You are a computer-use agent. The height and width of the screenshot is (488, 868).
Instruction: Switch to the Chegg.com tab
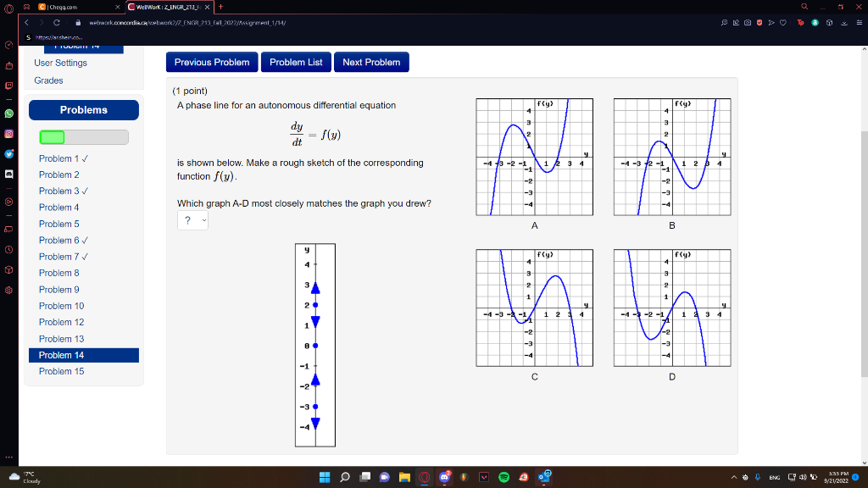pyautogui.click(x=77, y=7)
